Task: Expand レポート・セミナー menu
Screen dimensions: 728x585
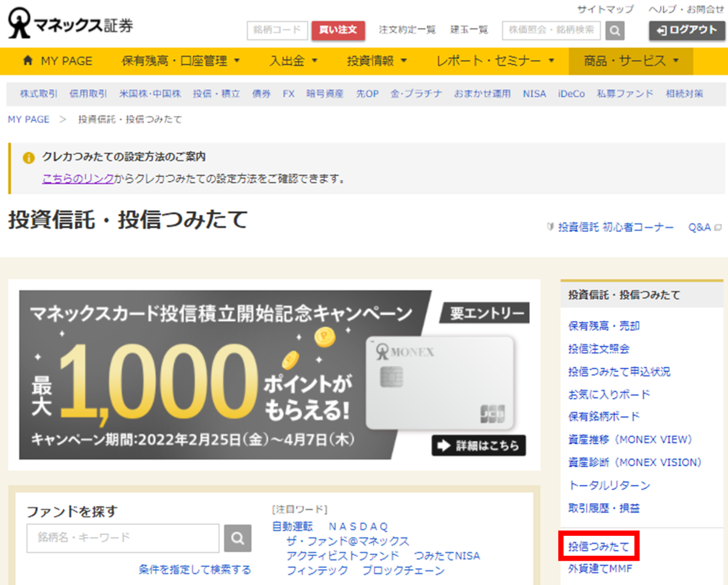Action: click(x=496, y=61)
